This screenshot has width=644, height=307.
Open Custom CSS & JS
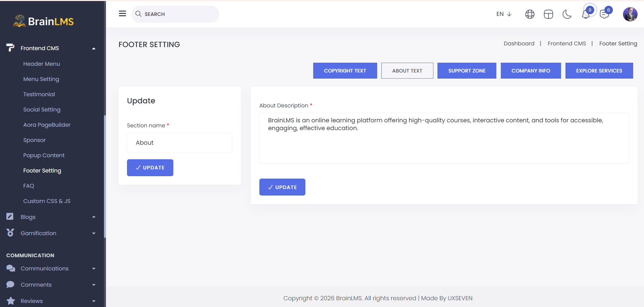[47, 201]
